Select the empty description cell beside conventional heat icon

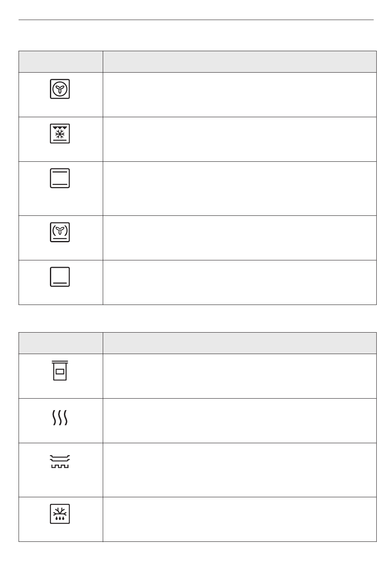tap(240, 189)
